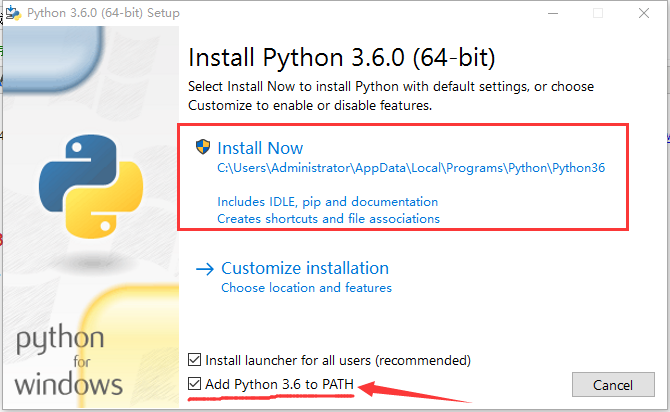Click the Choose location and features text
670x412 pixels.
[306, 288]
